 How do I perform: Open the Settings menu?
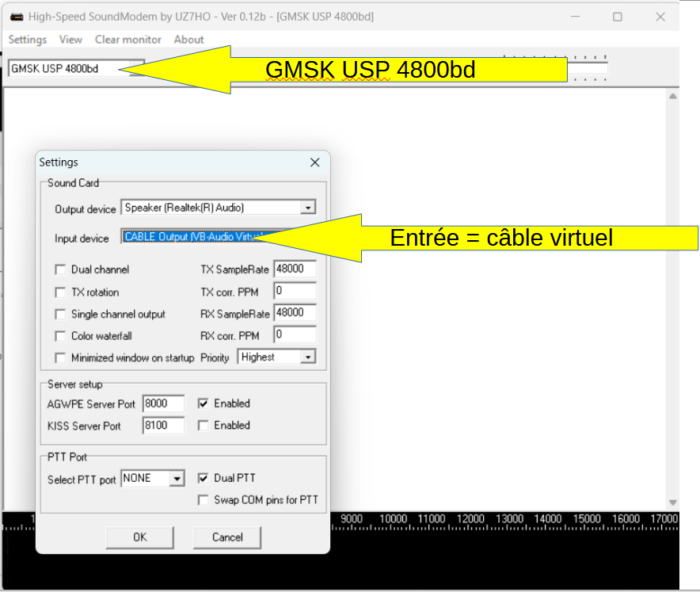click(x=27, y=40)
